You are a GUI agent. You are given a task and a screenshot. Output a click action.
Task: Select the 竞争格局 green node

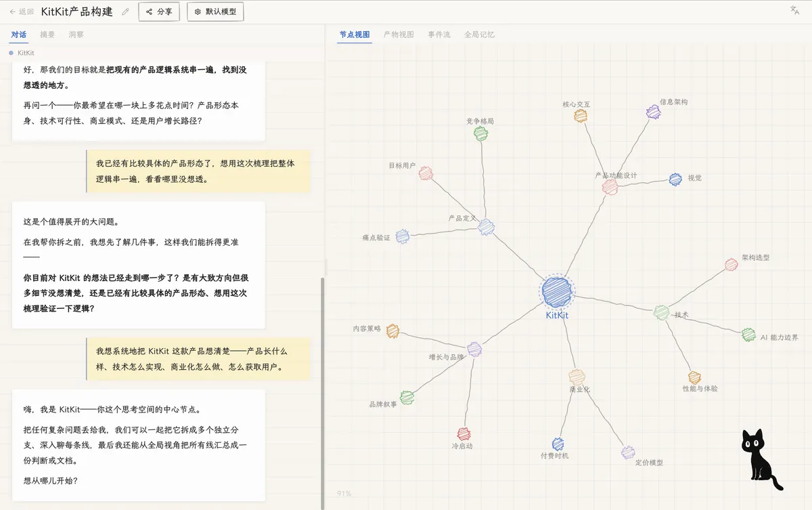[x=480, y=134]
